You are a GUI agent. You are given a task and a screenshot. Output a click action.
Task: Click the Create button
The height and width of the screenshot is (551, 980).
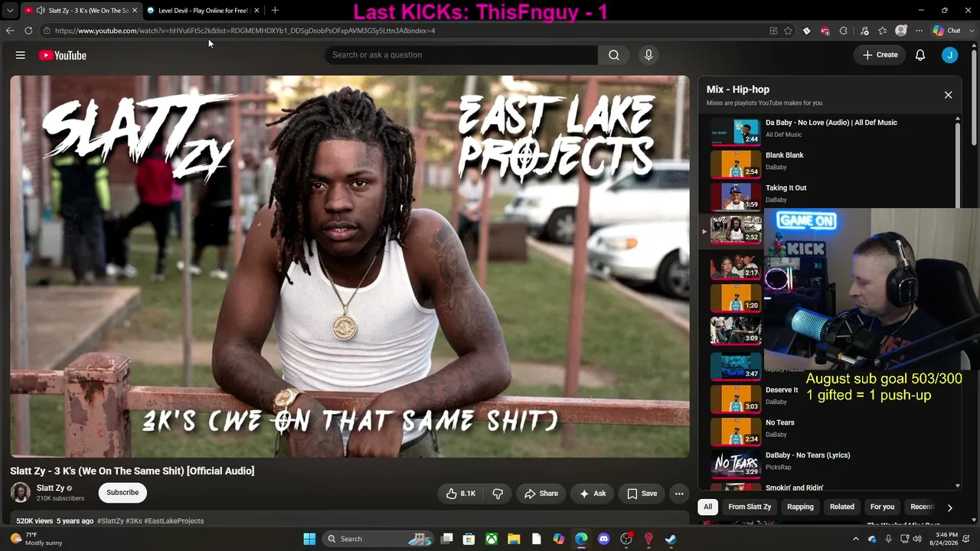[x=880, y=55]
